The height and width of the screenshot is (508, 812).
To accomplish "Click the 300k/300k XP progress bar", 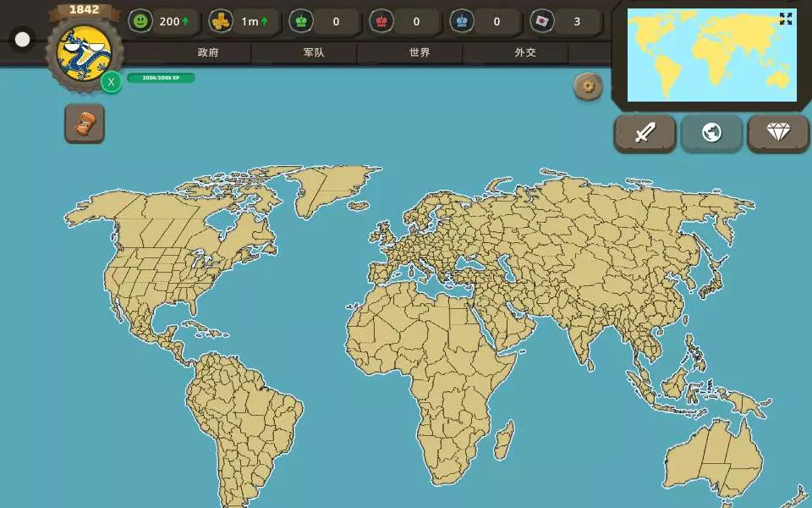I will [x=161, y=78].
